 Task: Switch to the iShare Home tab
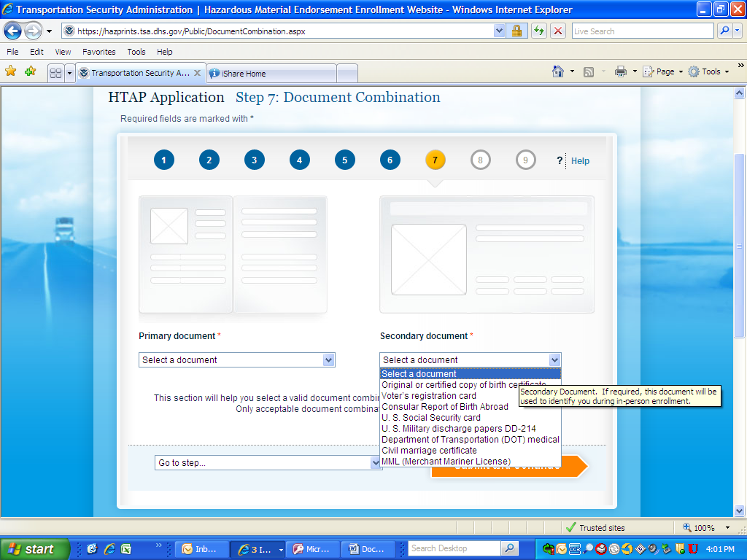coord(271,74)
